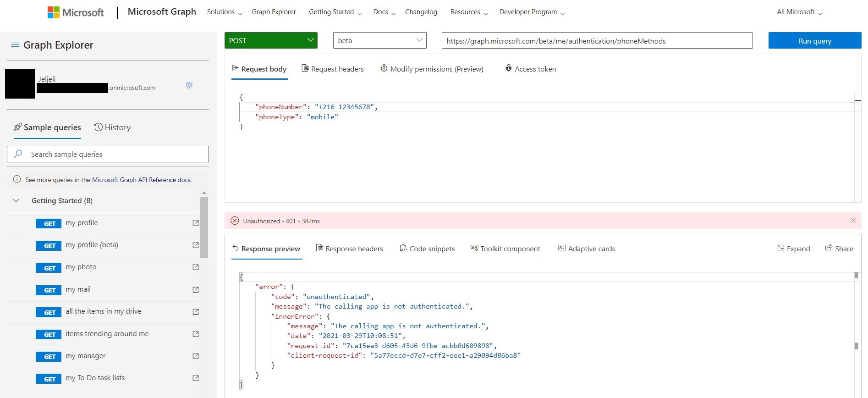The width and height of the screenshot is (868, 398).
Task: Open the Changelog page
Action: (x=421, y=12)
